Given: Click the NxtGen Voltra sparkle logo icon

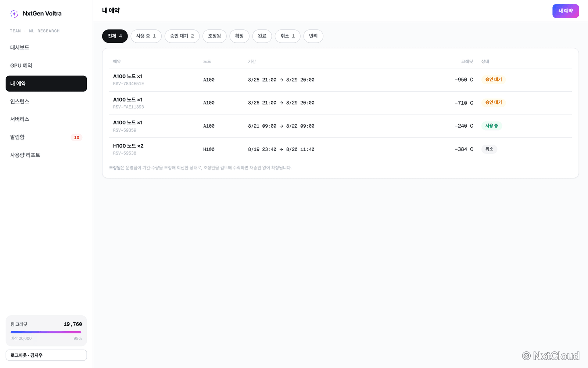Looking at the screenshot, I should 14,14.
